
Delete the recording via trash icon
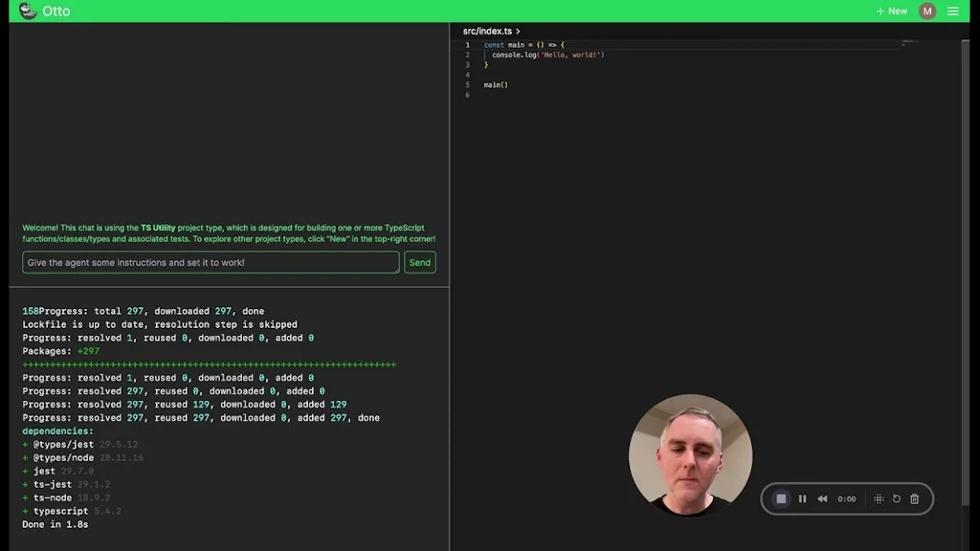(914, 498)
